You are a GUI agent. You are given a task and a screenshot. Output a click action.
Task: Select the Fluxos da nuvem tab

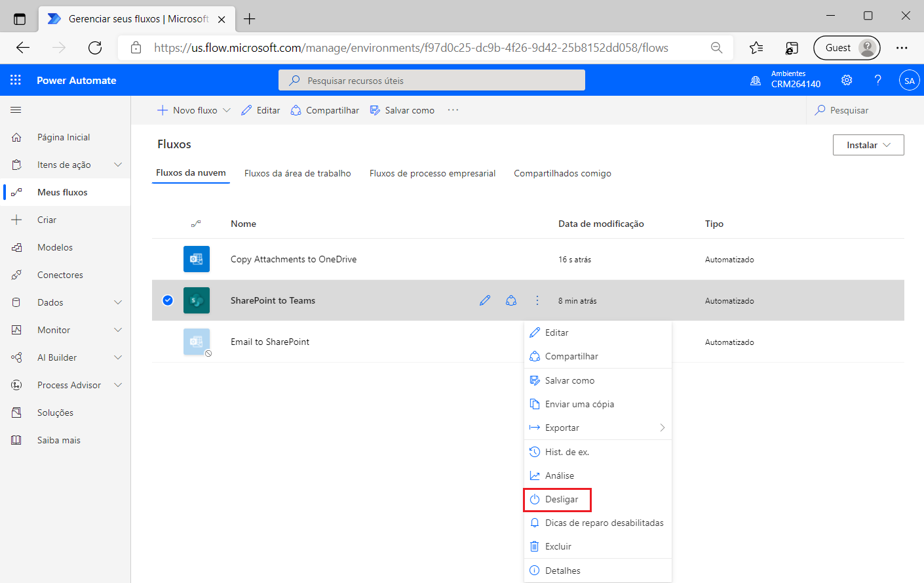coord(191,173)
